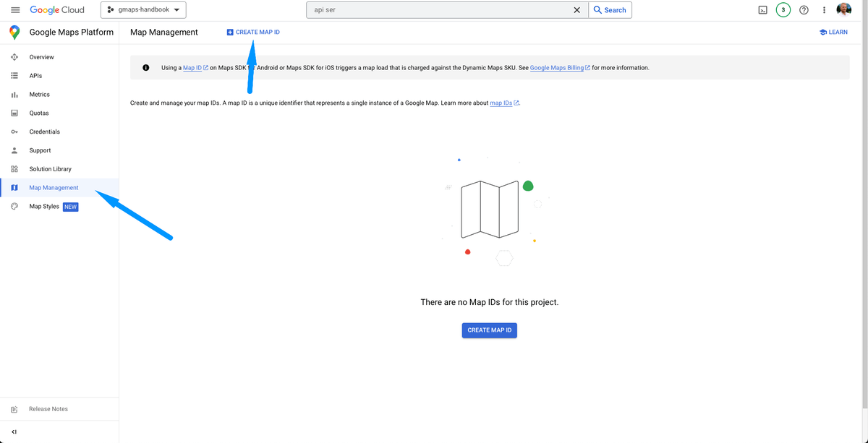Click the LEARN graduation cap icon
Viewport: 868px width, 443px height.
[823, 33]
